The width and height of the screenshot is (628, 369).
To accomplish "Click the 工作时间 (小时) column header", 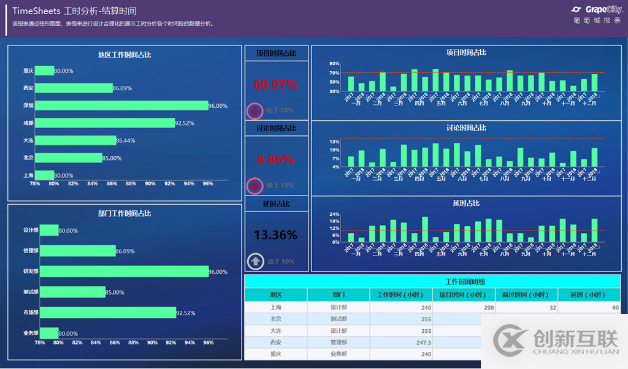I will click(x=401, y=295).
